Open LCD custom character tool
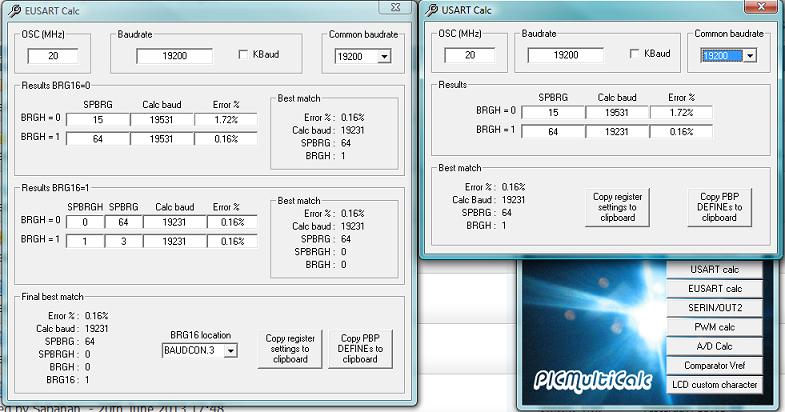785x412 pixels. (715, 384)
